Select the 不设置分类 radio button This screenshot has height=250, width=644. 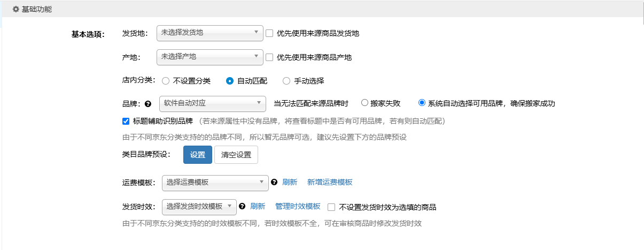coord(166,81)
